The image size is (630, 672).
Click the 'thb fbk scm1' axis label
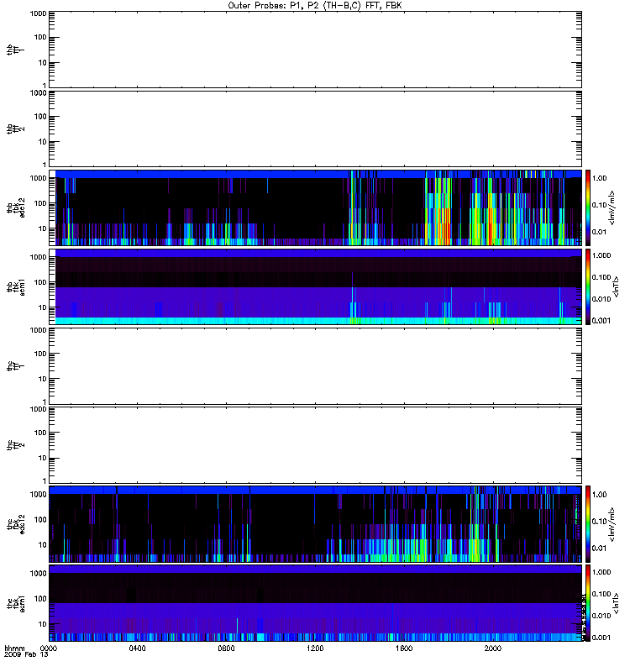[x=15, y=286]
